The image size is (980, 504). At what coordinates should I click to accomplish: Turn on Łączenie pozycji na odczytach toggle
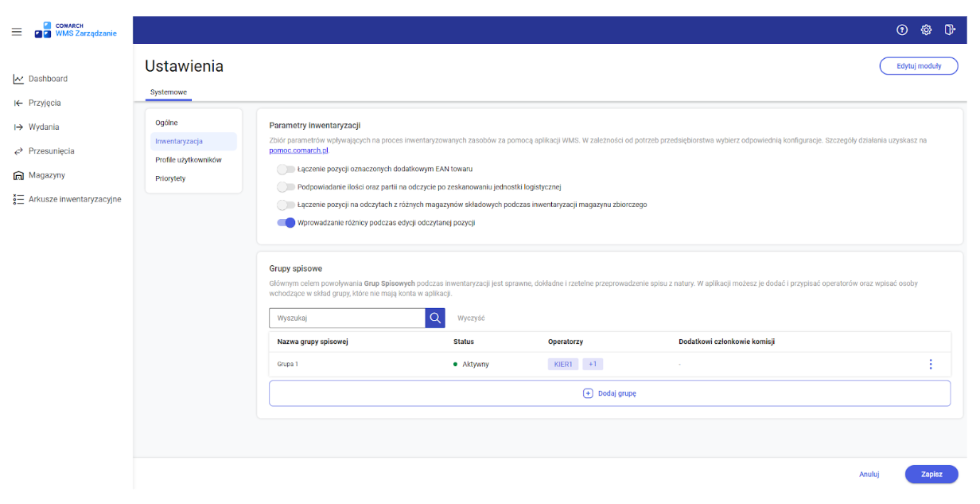click(286, 205)
